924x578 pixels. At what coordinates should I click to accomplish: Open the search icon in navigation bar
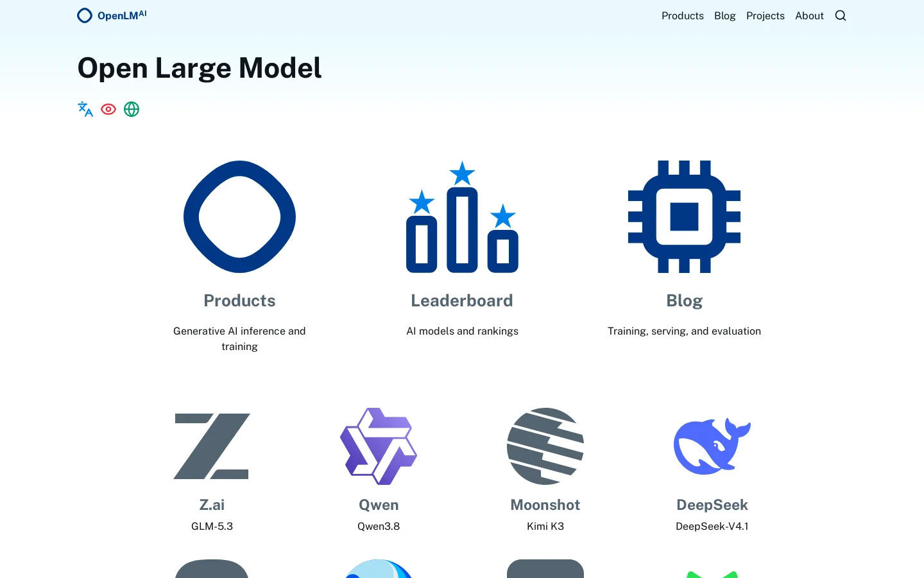coord(841,15)
